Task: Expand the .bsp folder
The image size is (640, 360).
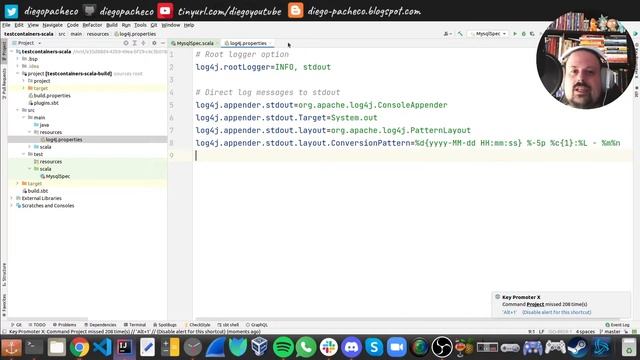Action: [18, 59]
